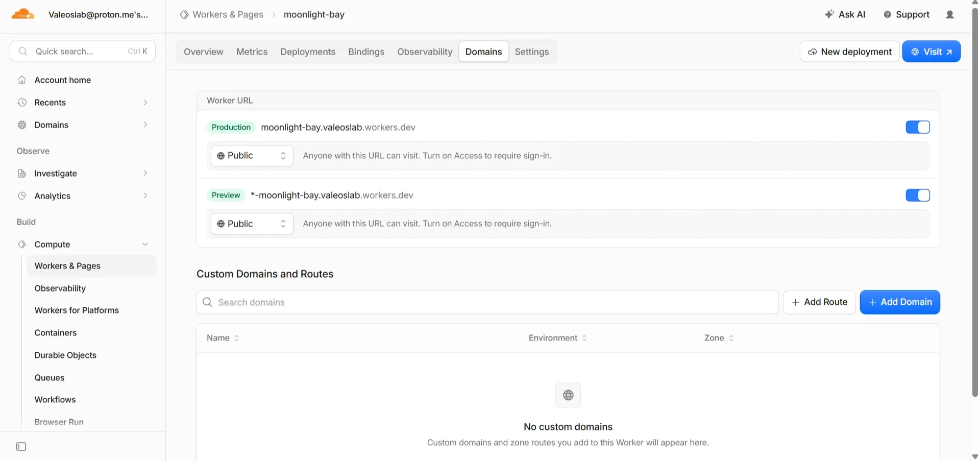Open Workers & Pages in sidebar
Viewport: 980px width, 461px height.
click(92, 266)
